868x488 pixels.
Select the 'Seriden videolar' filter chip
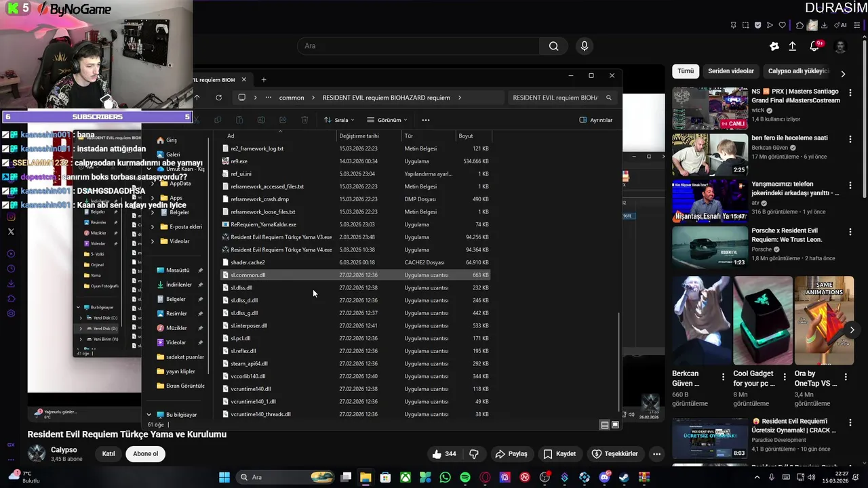click(x=731, y=71)
